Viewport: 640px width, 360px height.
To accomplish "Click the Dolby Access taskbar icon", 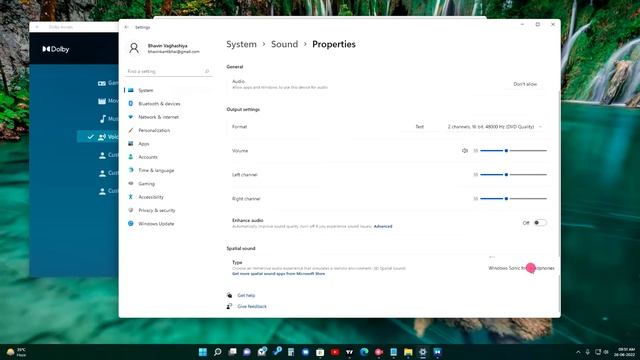I will pos(438,352).
